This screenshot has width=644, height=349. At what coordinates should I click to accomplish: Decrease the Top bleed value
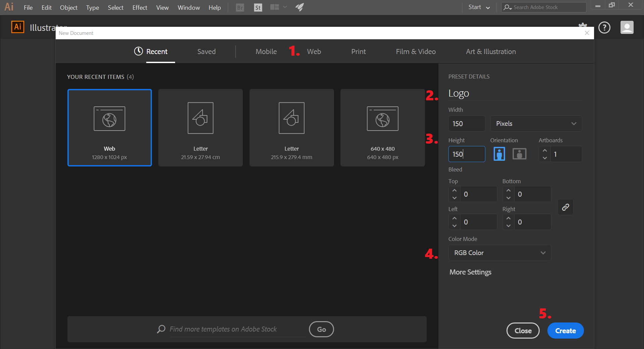click(x=454, y=198)
